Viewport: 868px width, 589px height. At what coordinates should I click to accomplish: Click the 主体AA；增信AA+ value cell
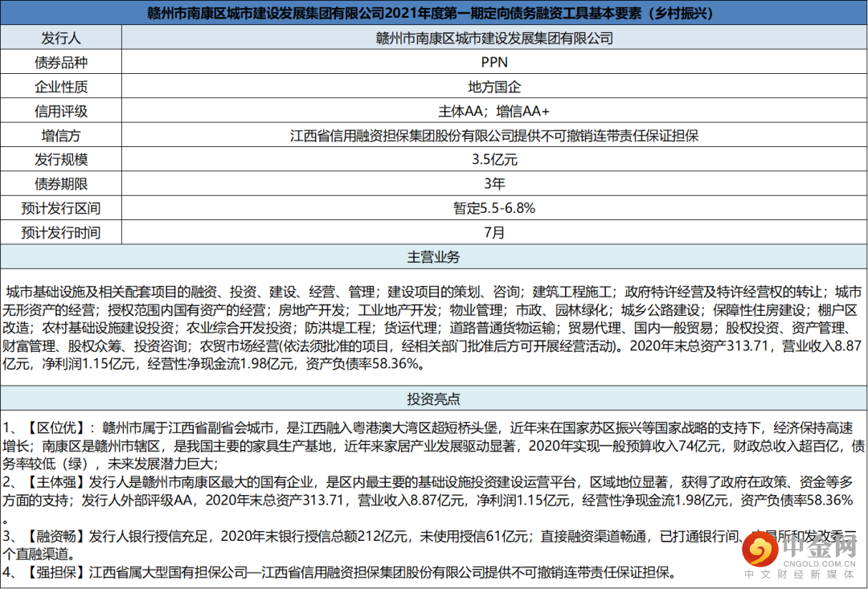pos(494,111)
